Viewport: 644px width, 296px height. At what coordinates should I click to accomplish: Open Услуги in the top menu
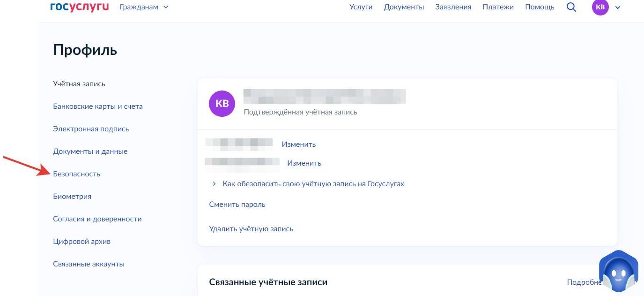click(361, 7)
